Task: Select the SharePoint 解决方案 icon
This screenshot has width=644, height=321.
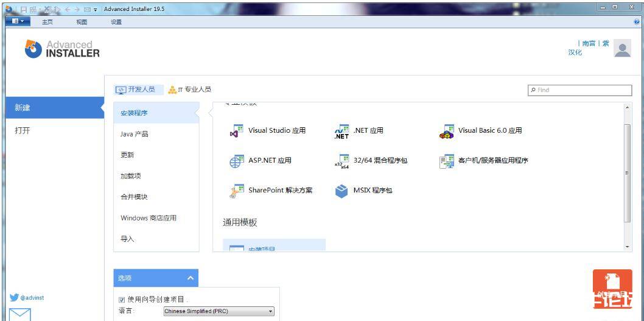Action: 237,191
